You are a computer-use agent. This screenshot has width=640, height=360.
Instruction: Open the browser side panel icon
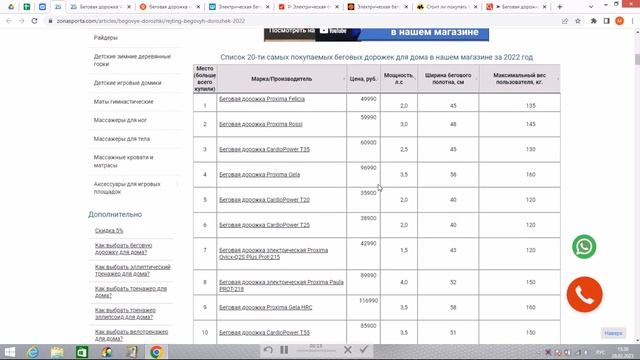point(607,21)
